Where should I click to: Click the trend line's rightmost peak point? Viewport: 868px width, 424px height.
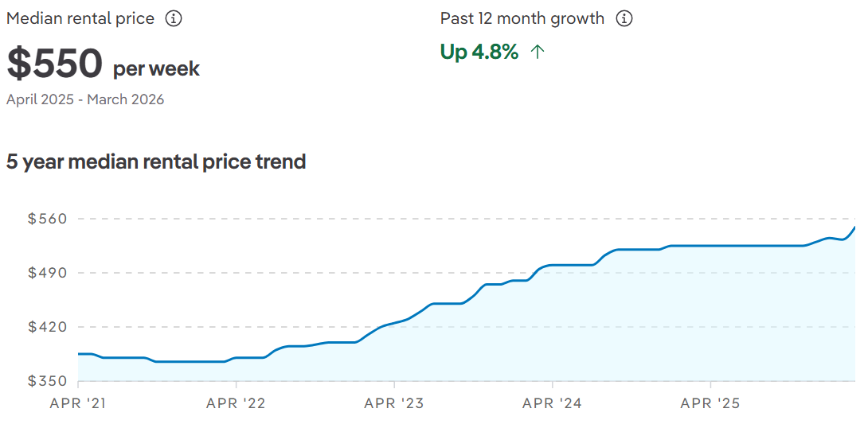[854, 228]
